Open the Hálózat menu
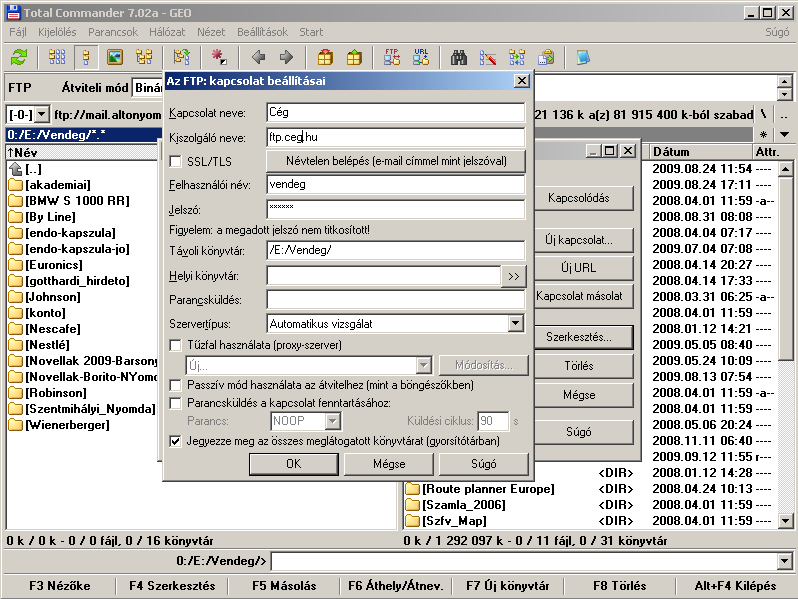 [167, 32]
